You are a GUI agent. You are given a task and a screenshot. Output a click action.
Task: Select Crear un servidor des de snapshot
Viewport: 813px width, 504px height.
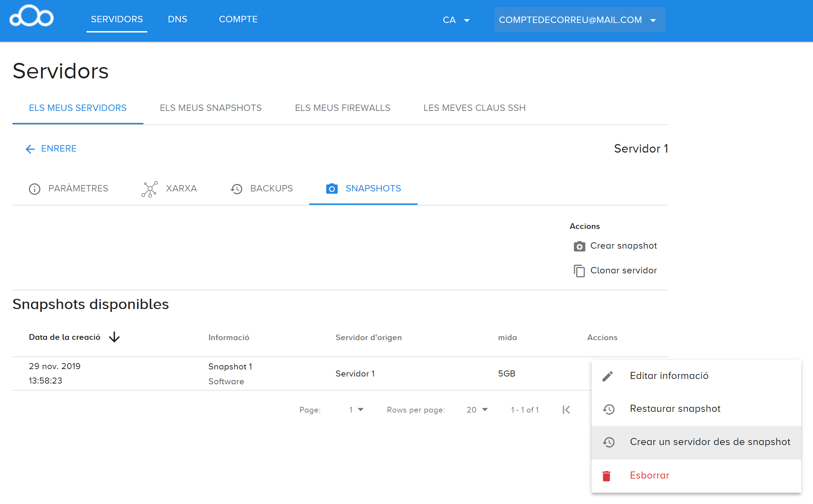[x=696, y=443]
